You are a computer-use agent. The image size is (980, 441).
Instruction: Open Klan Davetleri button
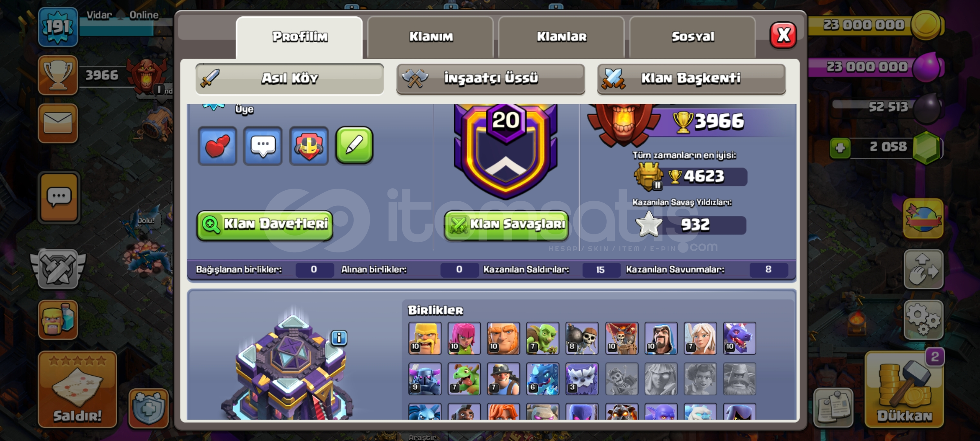tap(265, 225)
